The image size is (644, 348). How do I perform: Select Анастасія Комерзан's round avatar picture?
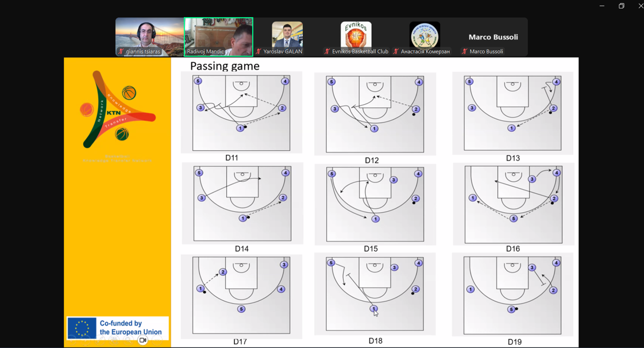(425, 34)
